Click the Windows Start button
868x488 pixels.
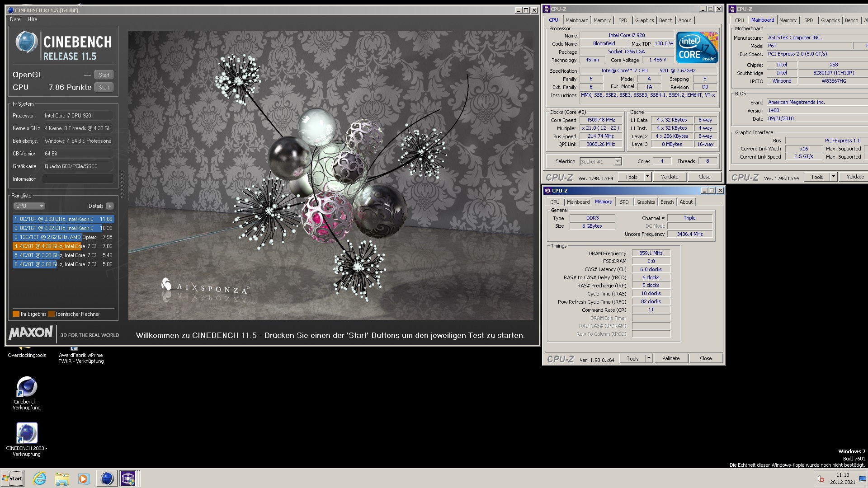[13, 479]
